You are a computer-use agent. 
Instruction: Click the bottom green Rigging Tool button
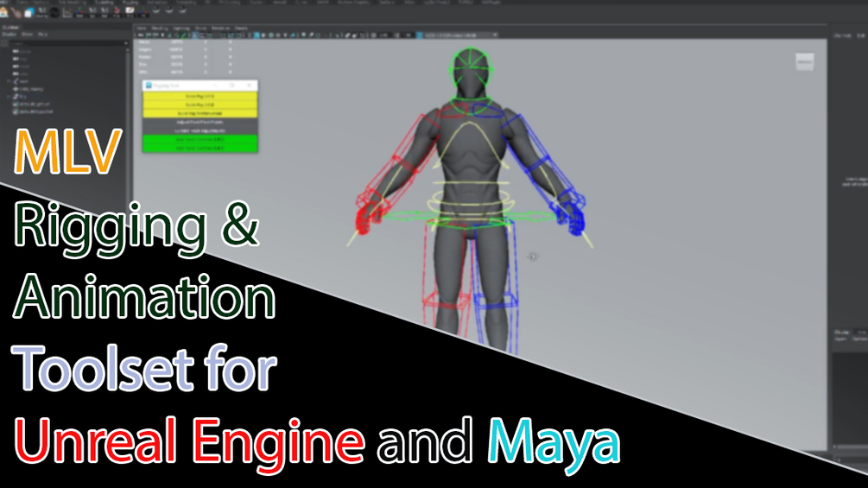(200, 149)
